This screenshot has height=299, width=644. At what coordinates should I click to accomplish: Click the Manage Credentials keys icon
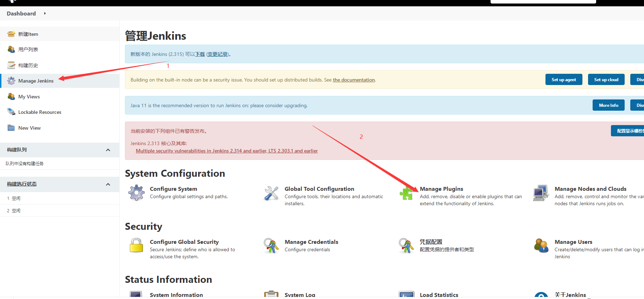pos(271,246)
